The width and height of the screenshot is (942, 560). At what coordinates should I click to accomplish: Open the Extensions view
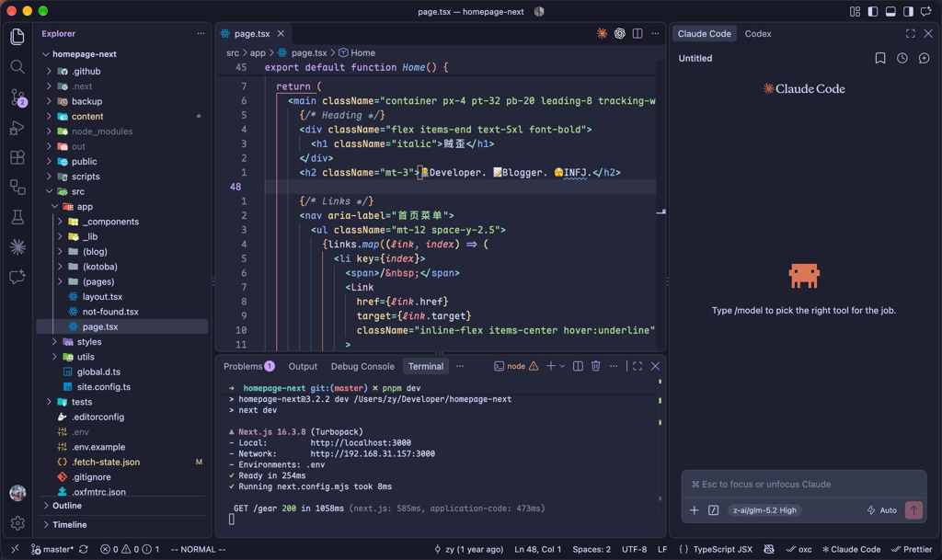tap(17, 157)
